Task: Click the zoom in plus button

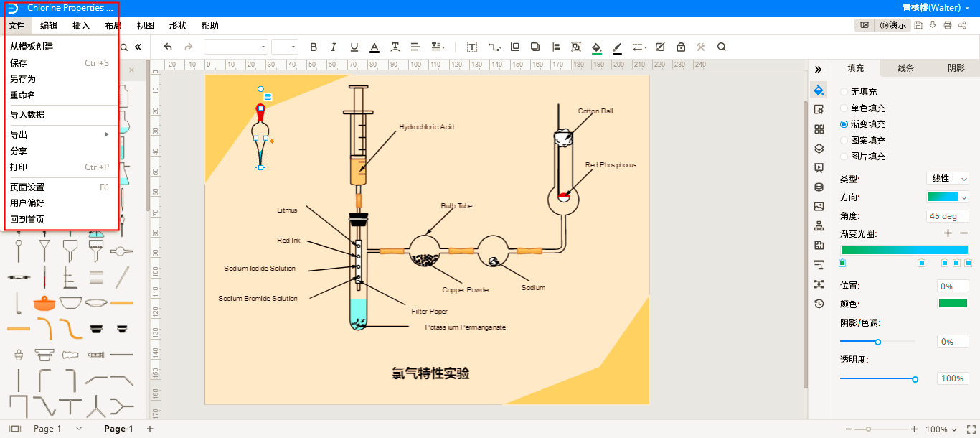Action: pyautogui.click(x=914, y=429)
